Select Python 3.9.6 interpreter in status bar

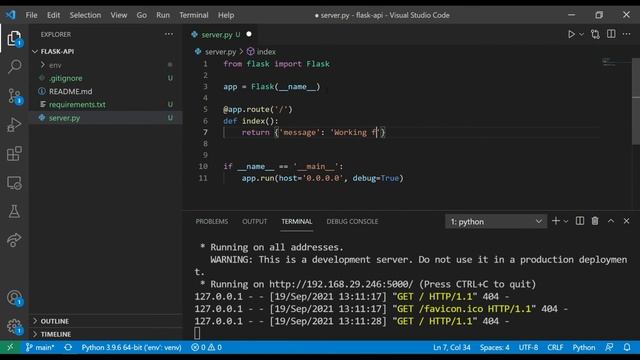tap(131, 347)
